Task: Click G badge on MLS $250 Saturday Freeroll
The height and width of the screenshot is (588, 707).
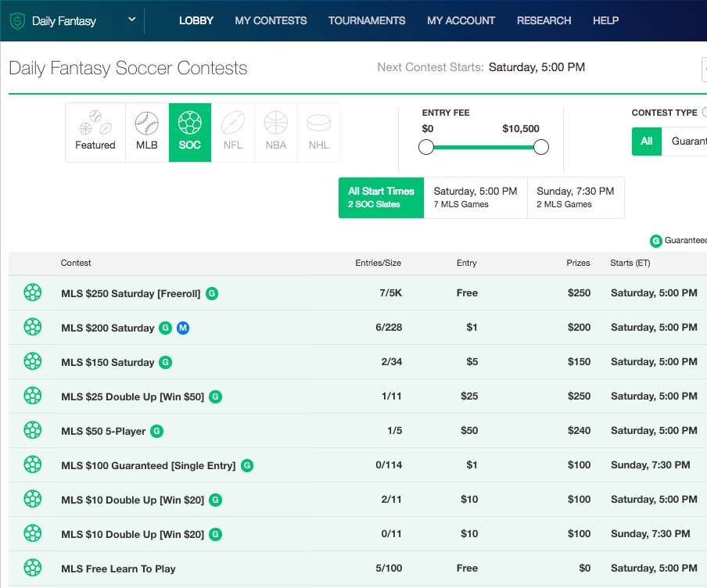Action: pos(212,293)
